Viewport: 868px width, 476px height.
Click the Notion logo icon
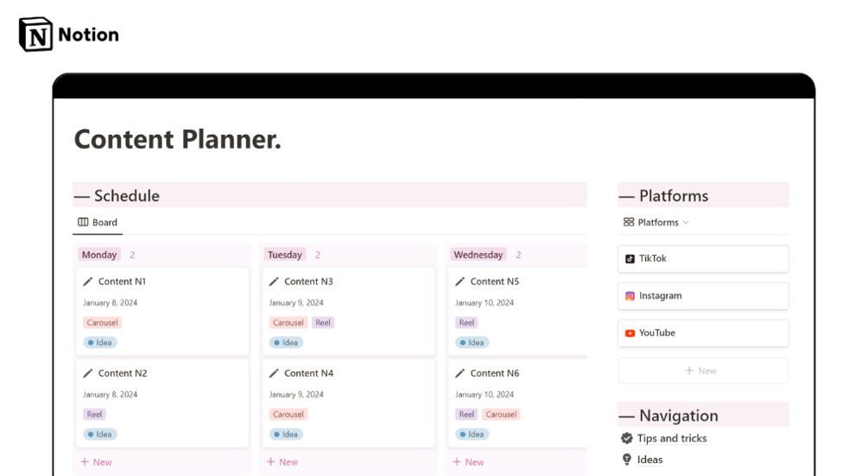[36, 35]
